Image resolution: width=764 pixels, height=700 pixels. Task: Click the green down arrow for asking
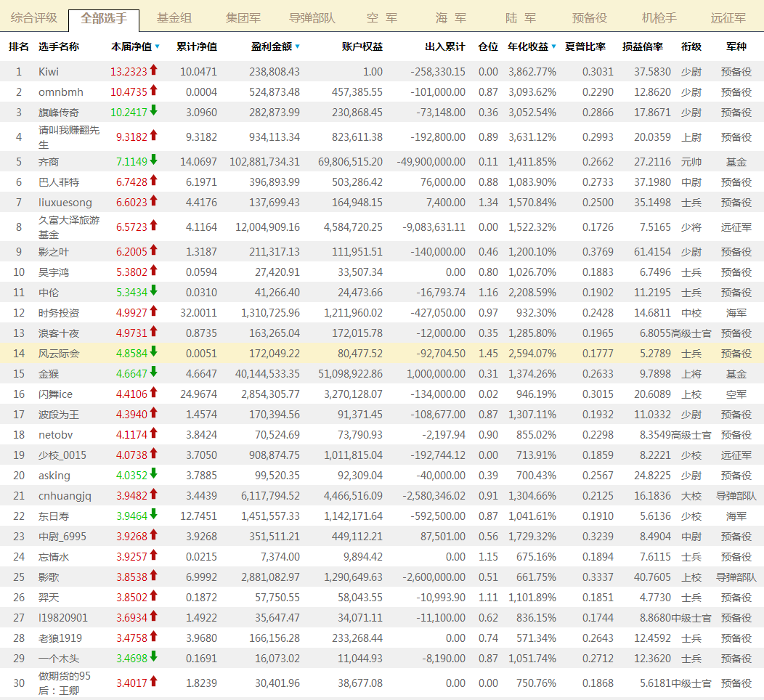[153, 474]
